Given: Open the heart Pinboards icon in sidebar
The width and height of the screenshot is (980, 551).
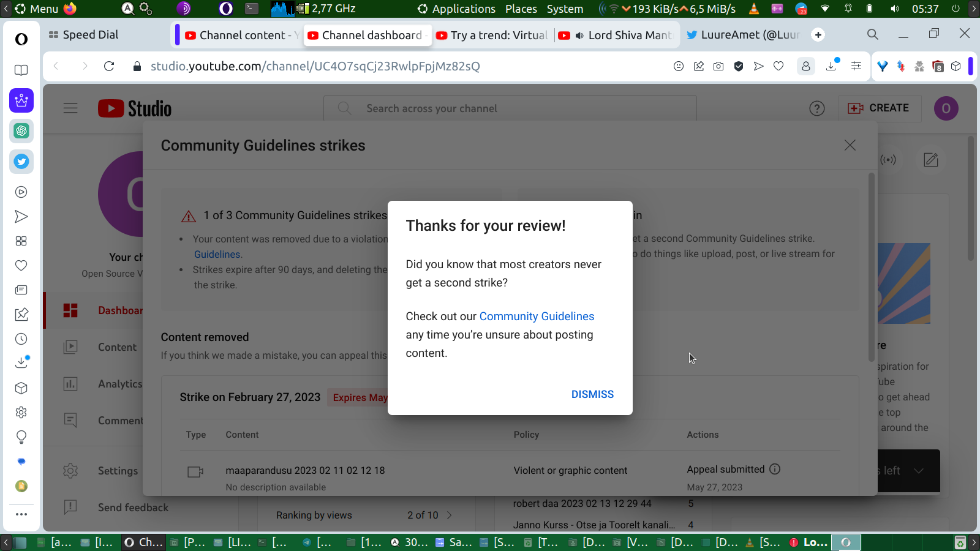Looking at the screenshot, I should pyautogui.click(x=21, y=266).
